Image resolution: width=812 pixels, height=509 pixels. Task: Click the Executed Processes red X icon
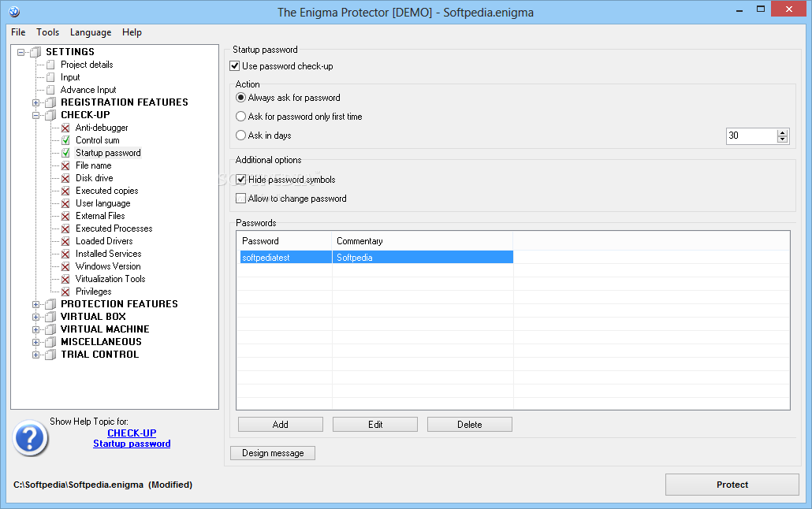click(x=65, y=228)
